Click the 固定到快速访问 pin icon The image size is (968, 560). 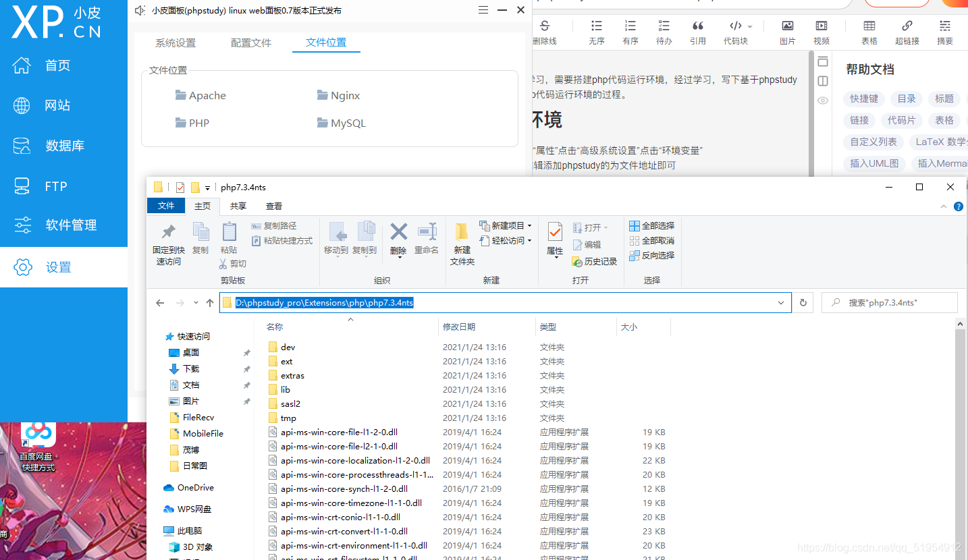coord(169,232)
